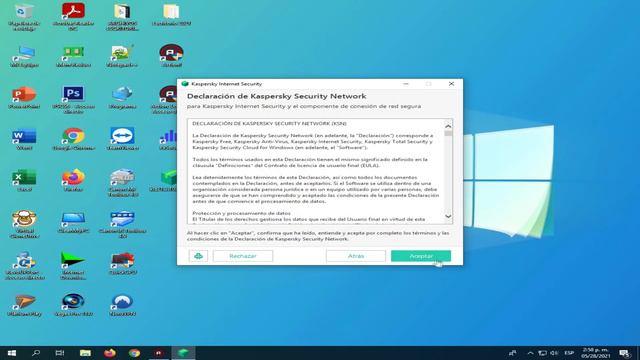640x360 pixels.
Task: Select the image file icon with green picture
Action: [122, 56]
